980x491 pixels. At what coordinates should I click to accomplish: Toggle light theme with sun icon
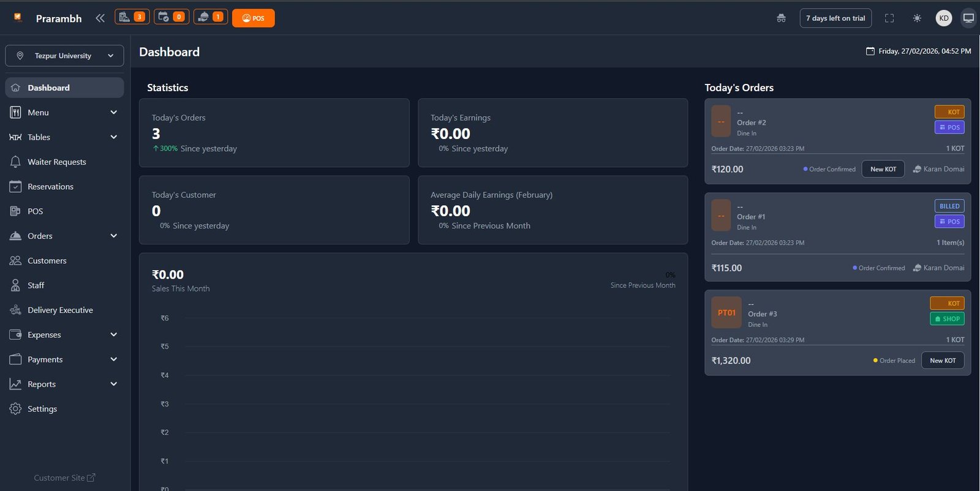pos(917,18)
